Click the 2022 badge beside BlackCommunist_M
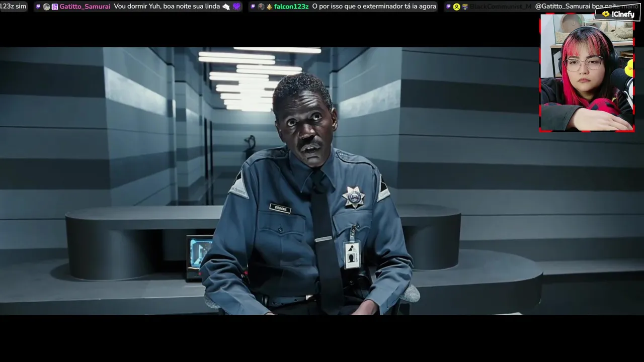 click(465, 7)
